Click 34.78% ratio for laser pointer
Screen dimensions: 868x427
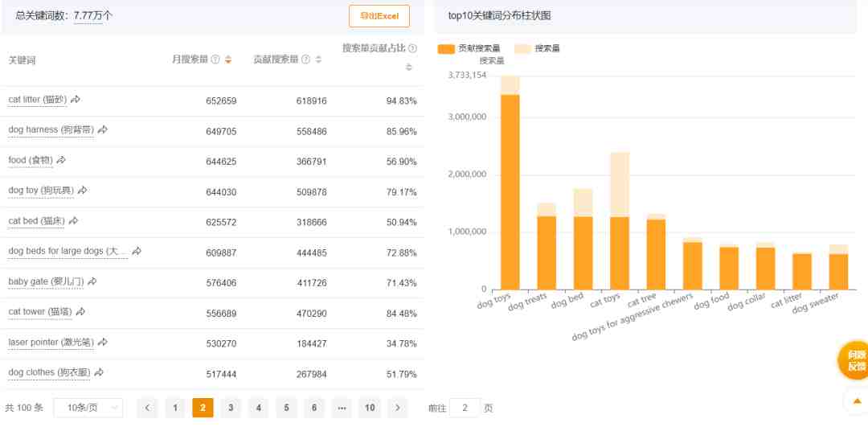401,343
